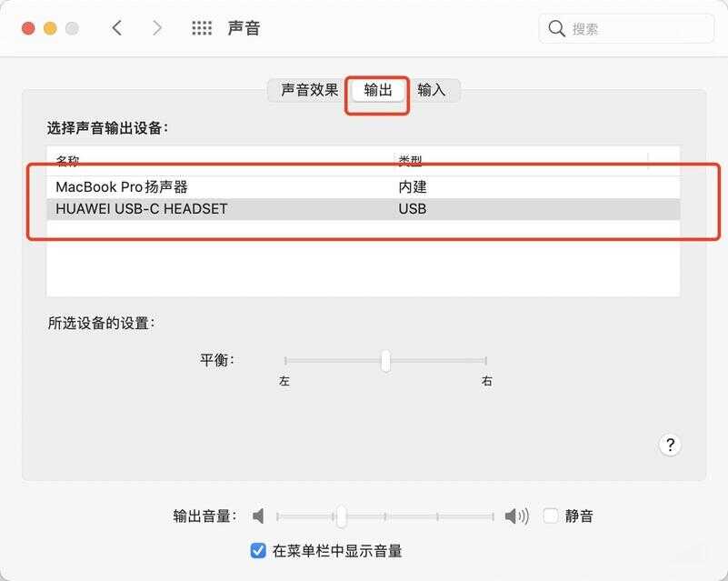Switch to the 声音效果 tab
The image size is (728, 581).
click(x=310, y=90)
